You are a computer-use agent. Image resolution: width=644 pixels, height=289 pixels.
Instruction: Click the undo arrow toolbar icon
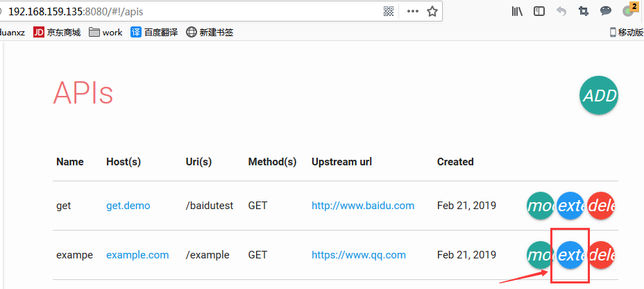(x=561, y=11)
